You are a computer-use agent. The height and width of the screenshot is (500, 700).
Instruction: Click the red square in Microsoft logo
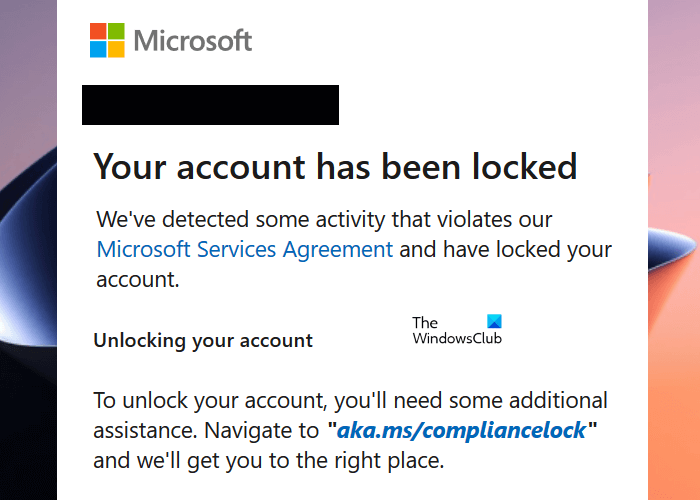tap(98, 32)
